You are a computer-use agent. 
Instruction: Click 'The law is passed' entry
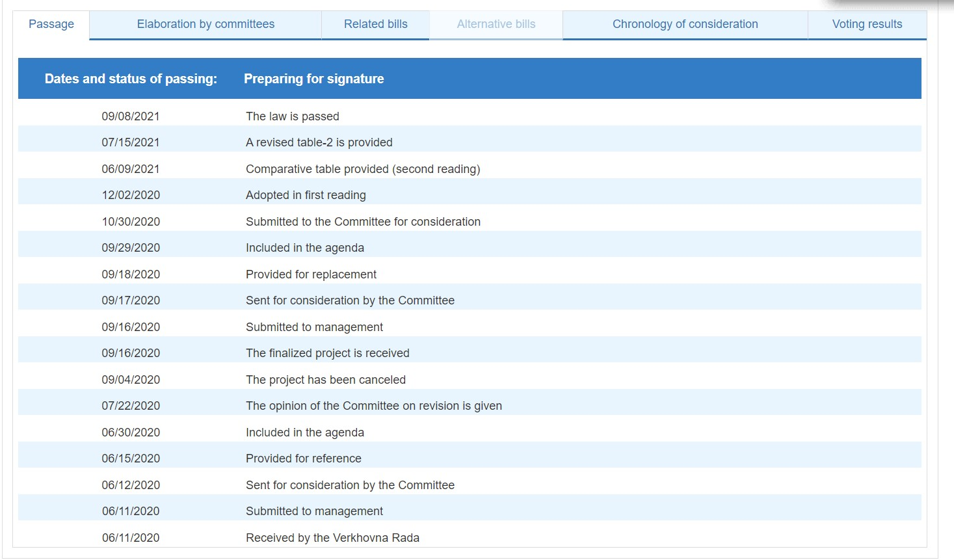click(x=293, y=116)
